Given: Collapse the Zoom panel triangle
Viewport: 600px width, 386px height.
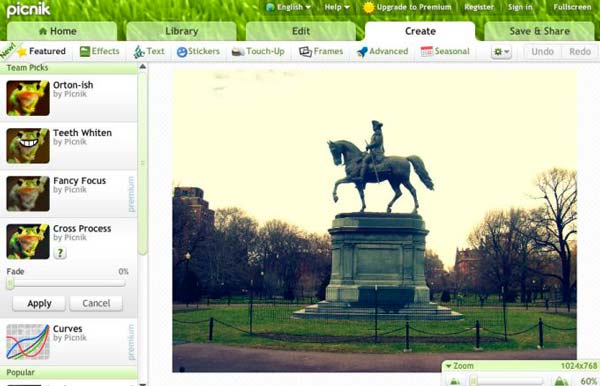Looking at the screenshot, I should (x=448, y=366).
